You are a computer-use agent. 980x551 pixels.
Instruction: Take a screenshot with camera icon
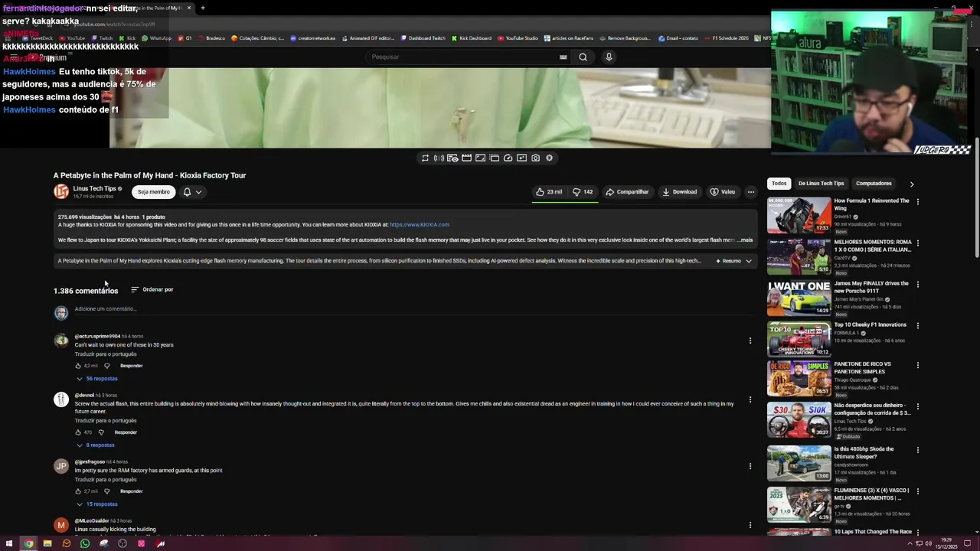[535, 158]
